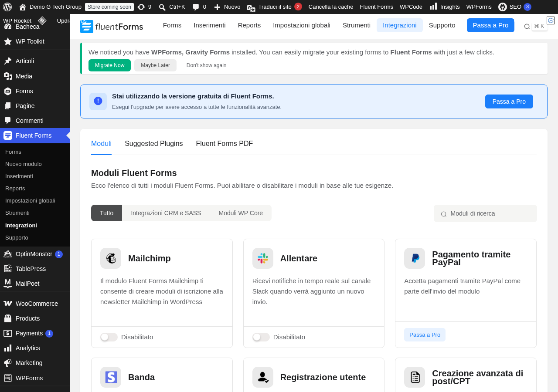Viewport: 558px width, 392px height.
Task: Click the Migrate Now button
Action: (x=109, y=65)
